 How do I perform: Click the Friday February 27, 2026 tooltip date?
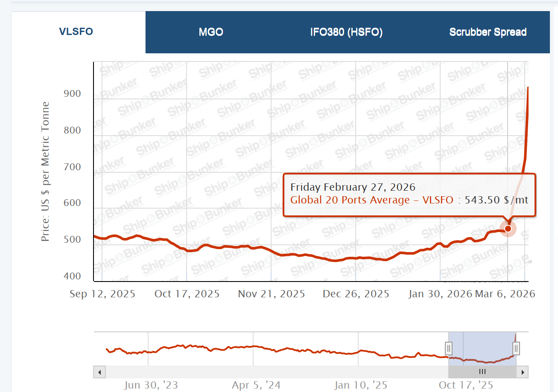click(353, 187)
